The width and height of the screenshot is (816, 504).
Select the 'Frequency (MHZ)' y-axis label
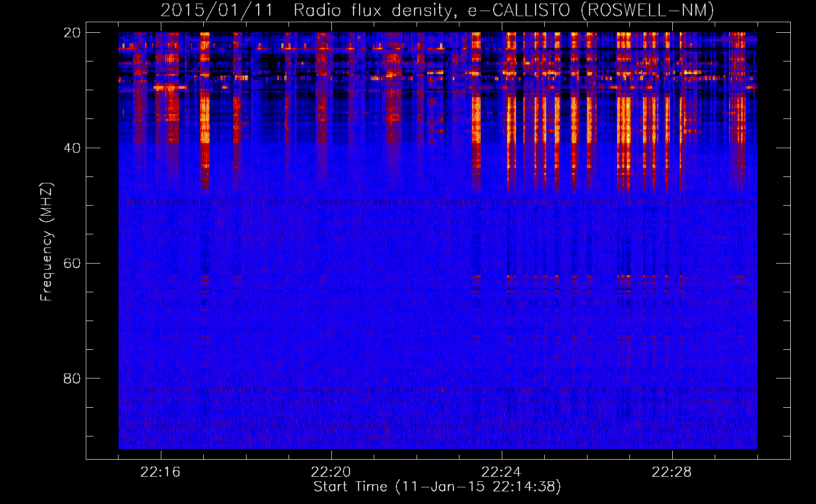click(x=46, y=242)
